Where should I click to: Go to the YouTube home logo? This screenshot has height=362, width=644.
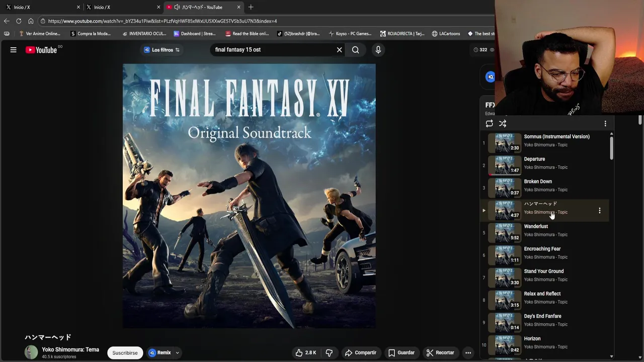pos(41,50)
